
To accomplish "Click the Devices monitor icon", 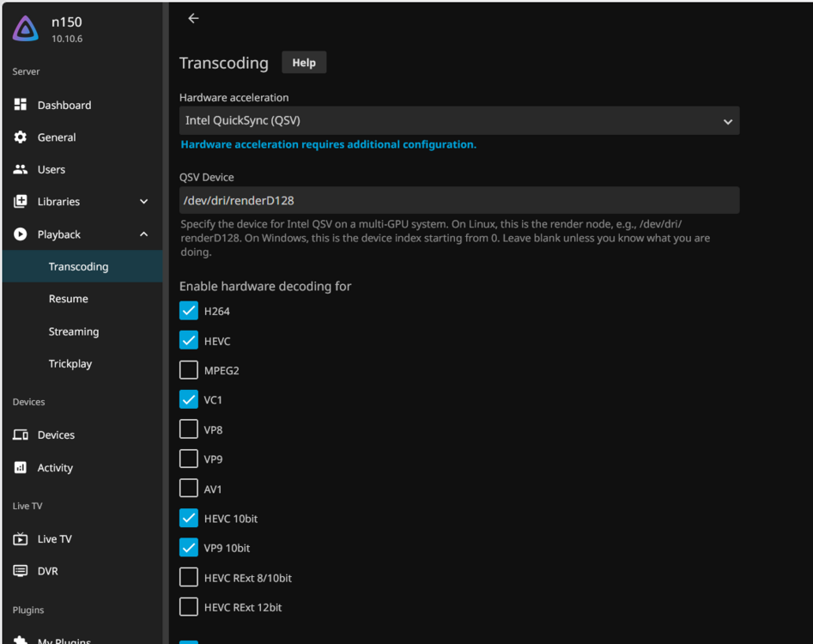I will pos(21,434).
